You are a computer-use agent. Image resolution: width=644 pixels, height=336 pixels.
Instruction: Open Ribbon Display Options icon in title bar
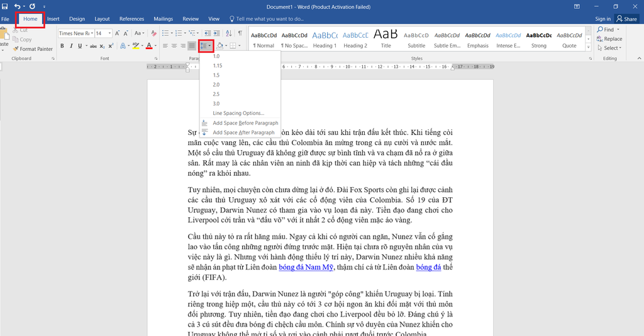click(577, 6)
